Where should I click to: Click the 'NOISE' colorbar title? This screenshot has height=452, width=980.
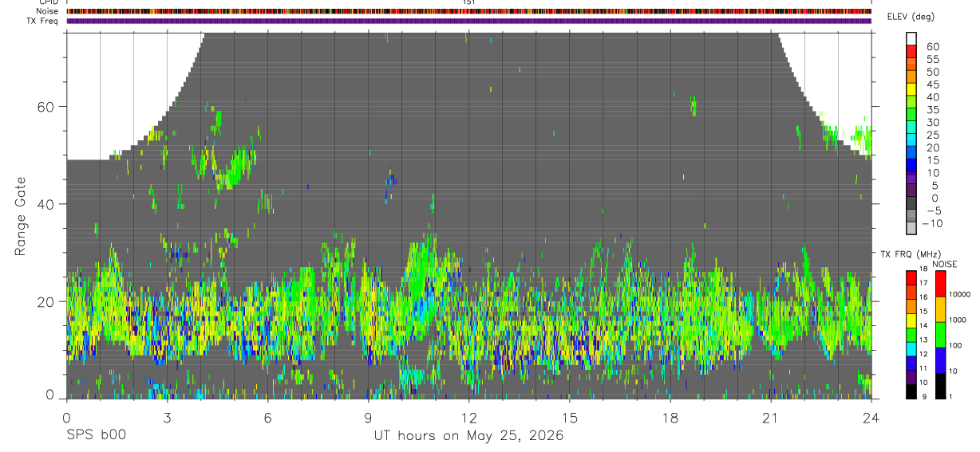pyautogui.click(x=946, y=264)
